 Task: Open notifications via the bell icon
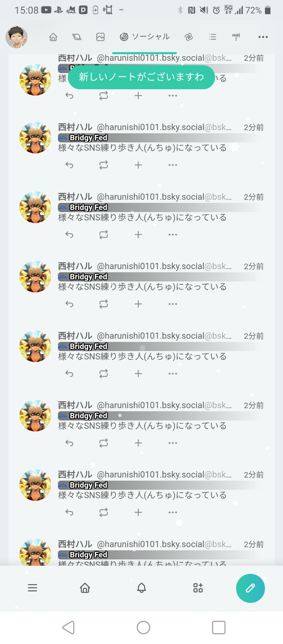pos(141,588)
